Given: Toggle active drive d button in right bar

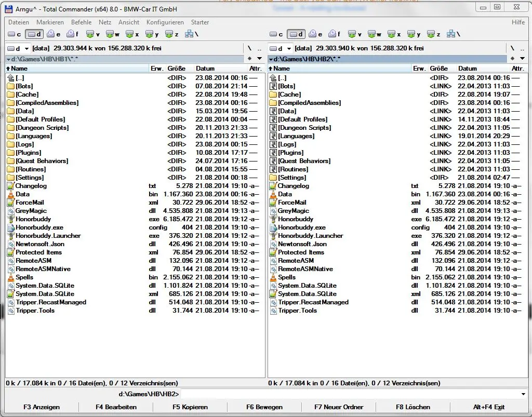Looking at the screenshot, I should (x=296, y=34).
